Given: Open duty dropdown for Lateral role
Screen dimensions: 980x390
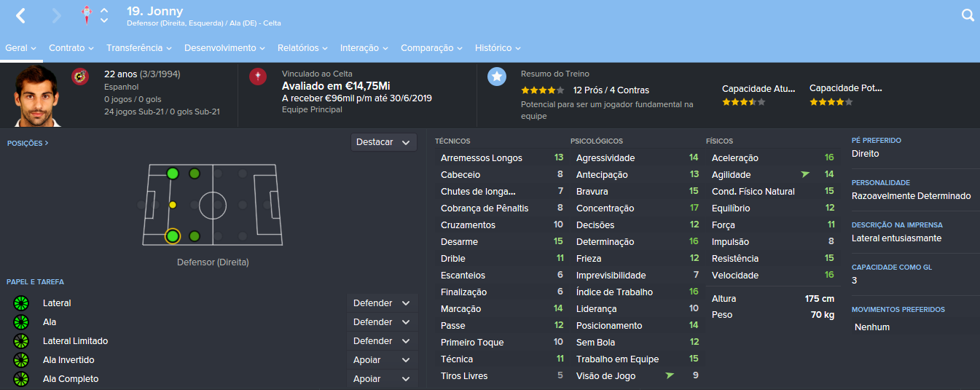Looking at the screenshot, I should coord(382,303).
